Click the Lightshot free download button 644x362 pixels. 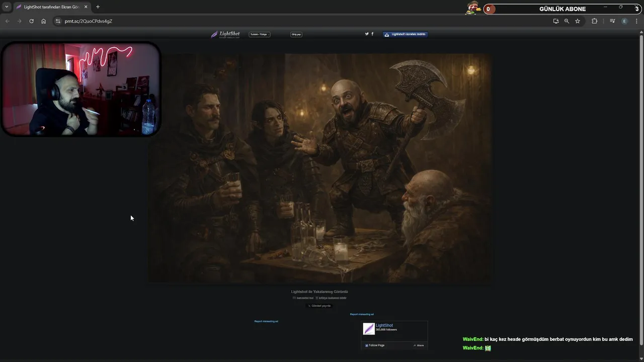tap(406, 34)
